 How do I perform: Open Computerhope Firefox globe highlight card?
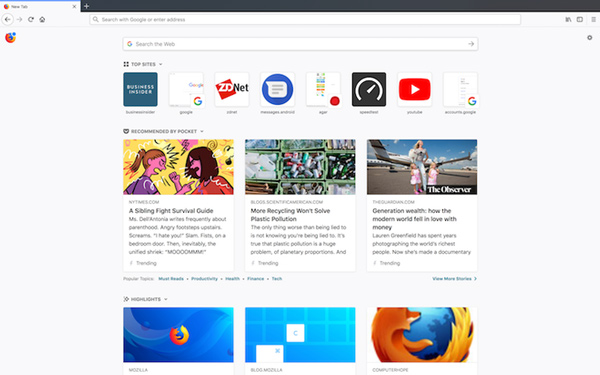tap(422, 335)
